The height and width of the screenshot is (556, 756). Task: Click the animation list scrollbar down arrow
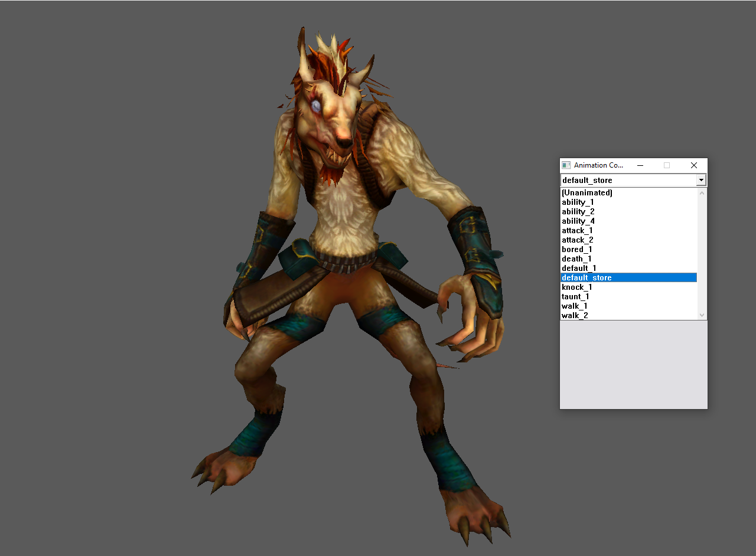click(702, 315)
